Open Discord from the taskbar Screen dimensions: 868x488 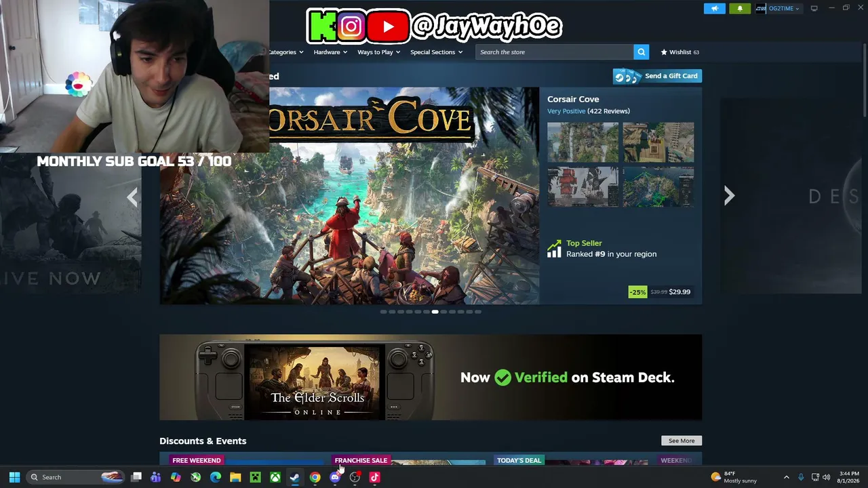(335, 477)
